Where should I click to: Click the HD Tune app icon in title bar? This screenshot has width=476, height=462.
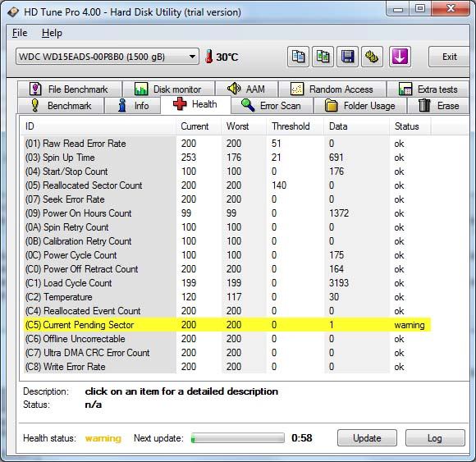pos(13,12)
